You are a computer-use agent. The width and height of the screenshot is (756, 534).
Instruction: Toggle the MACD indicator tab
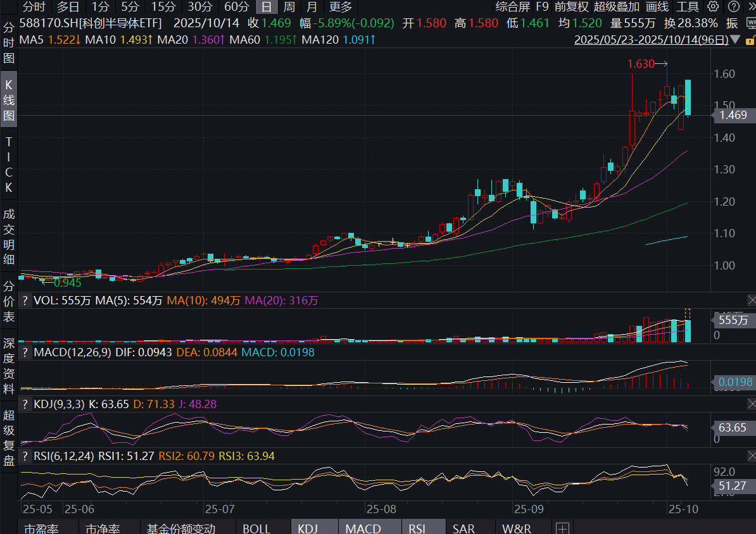coord(363,528)
